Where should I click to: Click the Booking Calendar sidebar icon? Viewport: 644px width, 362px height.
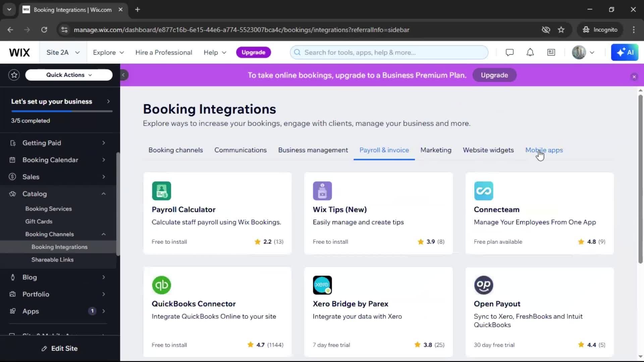pyautogui.click(x=12, y=160)
